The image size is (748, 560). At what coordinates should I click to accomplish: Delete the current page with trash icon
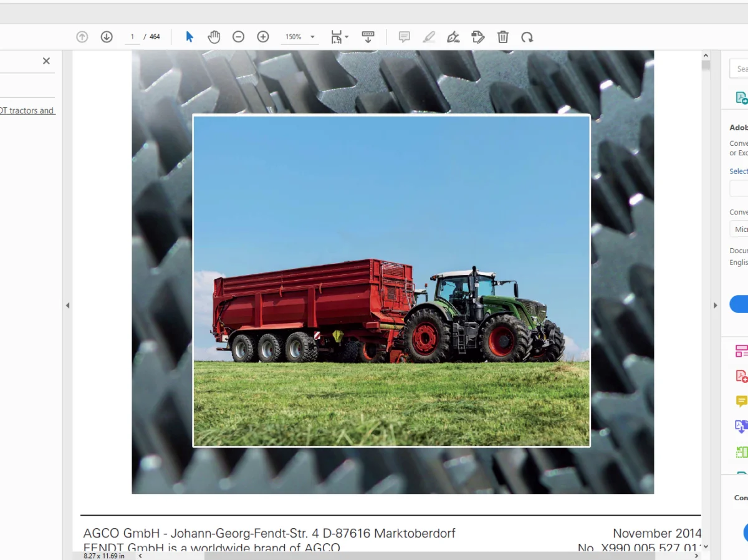pos(503,37)
